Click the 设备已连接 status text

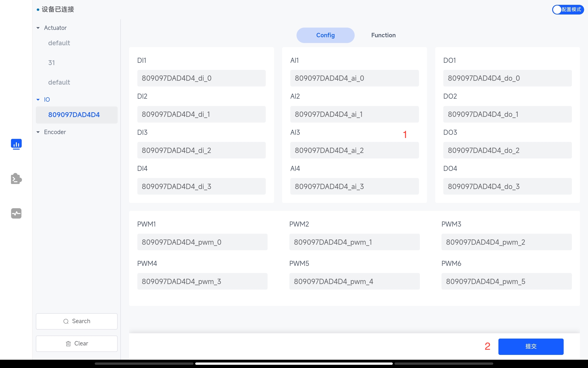(x=58, y=9)
